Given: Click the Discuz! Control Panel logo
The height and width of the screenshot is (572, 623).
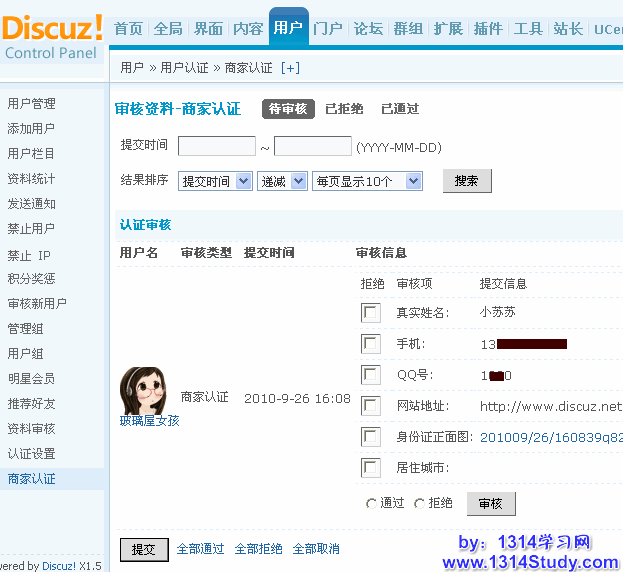Looking at the screenshot, I should (x=52, y=35).
